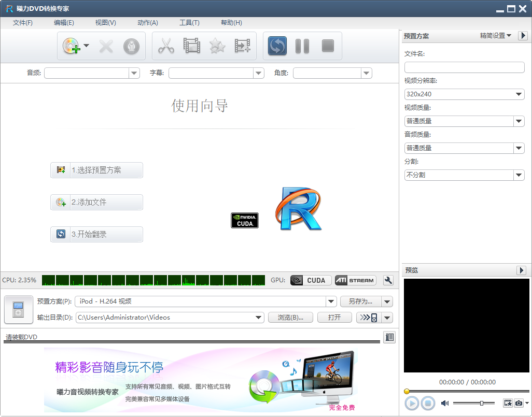Open the dropdown arrow beside add DVD icon
532x417 pixels.
click(x=86, y=46)
